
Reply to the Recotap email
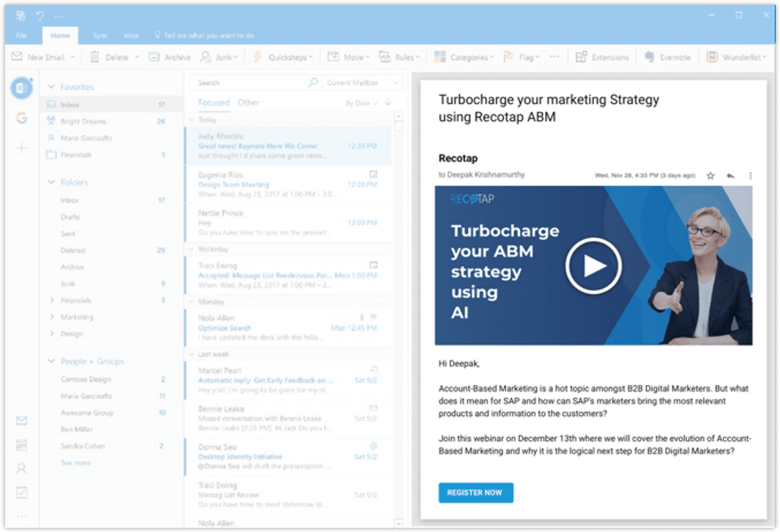(730, 175)
